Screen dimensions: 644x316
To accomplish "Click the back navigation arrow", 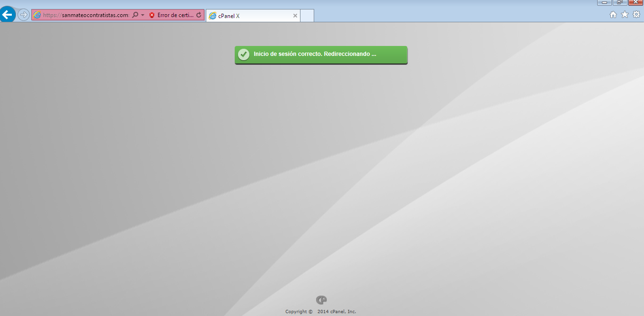I will click(x=7, y=14).
